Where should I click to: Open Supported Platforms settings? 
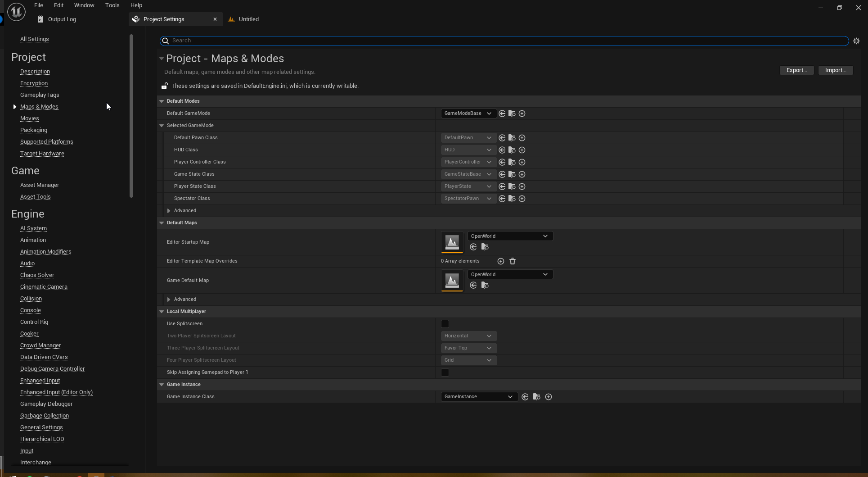tap(47, 142)
